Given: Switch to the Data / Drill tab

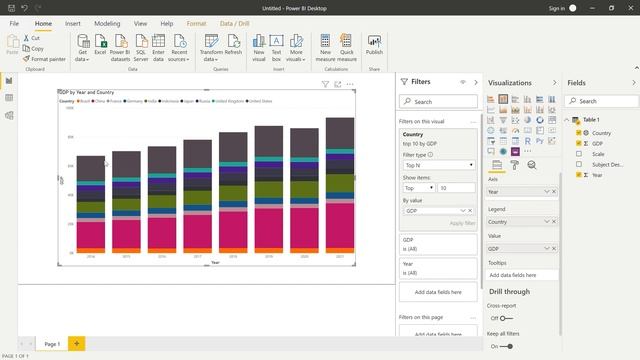Looking at the screenshot, I should 234,24.
